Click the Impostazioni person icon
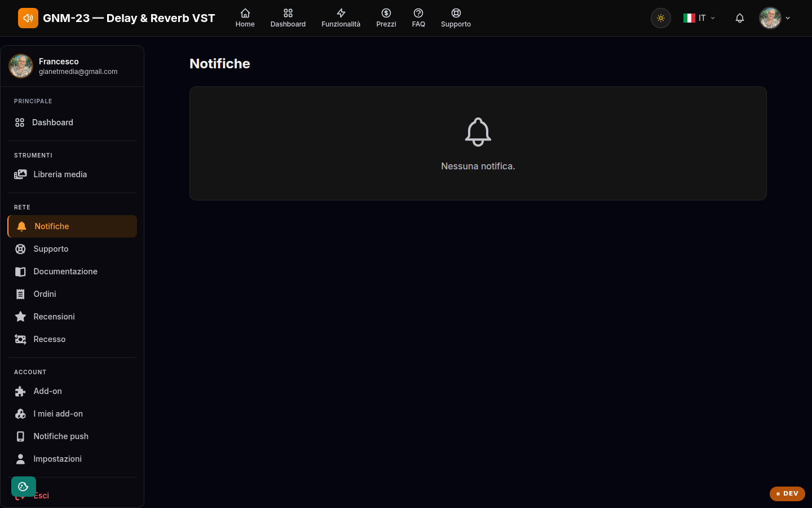 point(20,459)
